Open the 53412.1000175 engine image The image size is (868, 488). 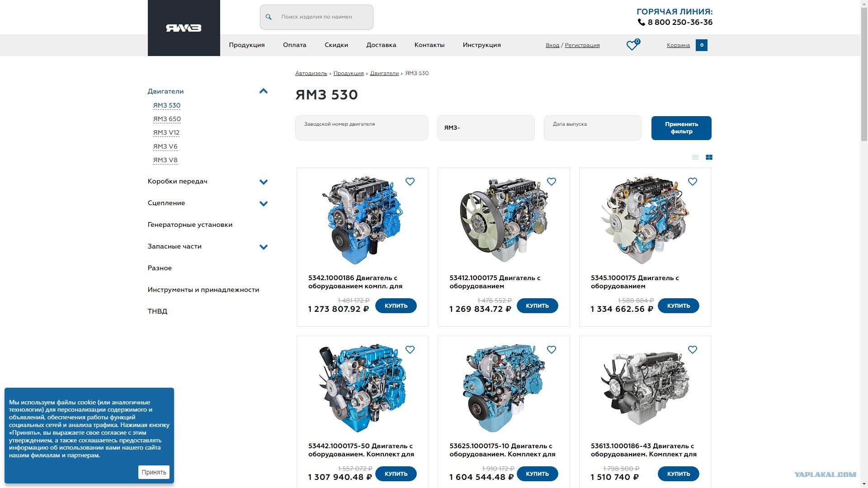[504, 221]
